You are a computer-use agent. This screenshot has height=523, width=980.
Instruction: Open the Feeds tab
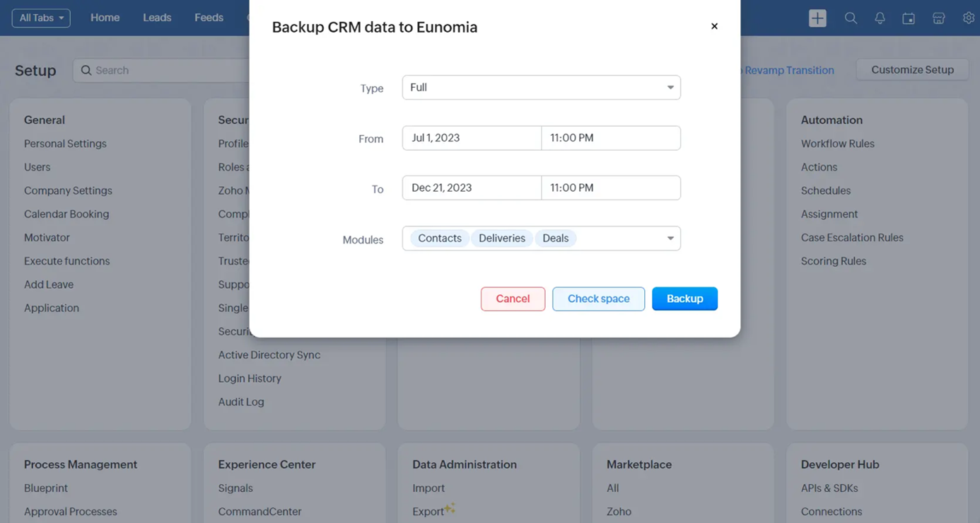(209, 18)
